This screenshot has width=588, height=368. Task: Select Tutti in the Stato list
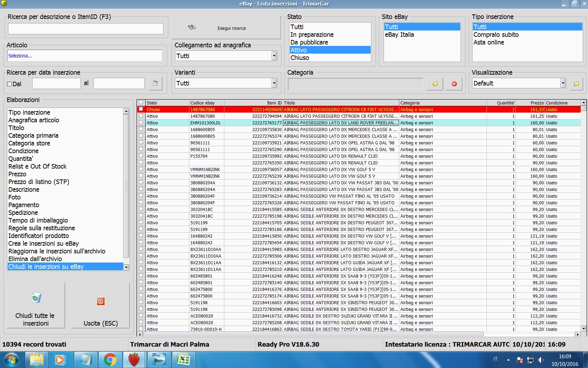[x=330, y=27]
